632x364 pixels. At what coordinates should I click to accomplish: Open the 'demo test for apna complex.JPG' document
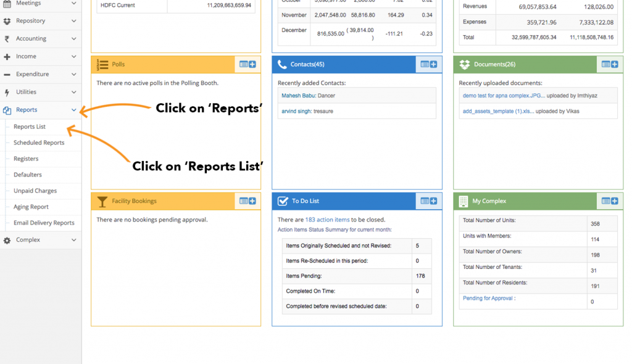click(x=504, y=96)
